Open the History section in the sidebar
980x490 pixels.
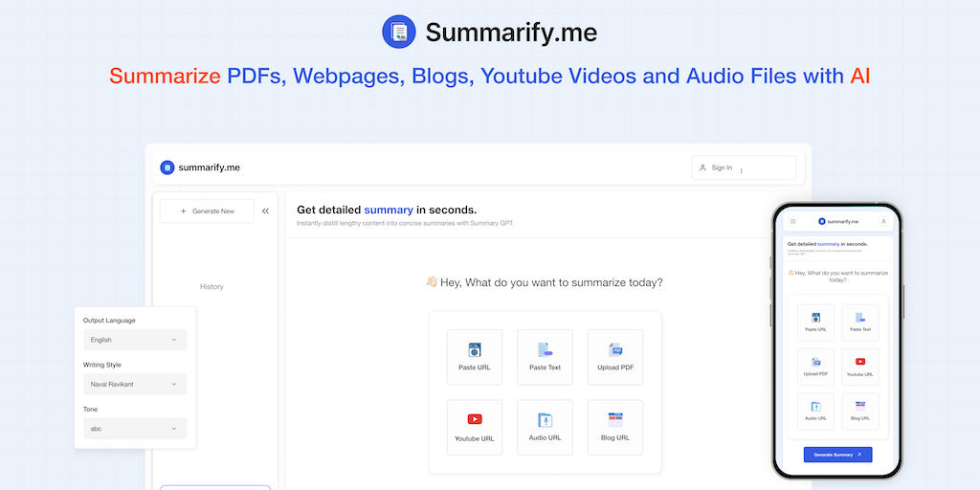pos(212,287)
